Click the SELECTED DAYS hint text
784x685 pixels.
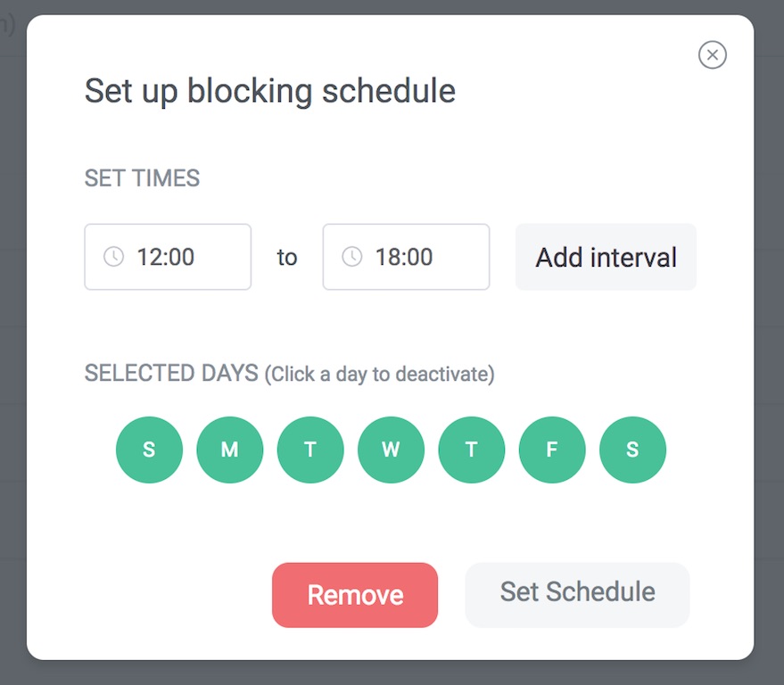point(379,374)
